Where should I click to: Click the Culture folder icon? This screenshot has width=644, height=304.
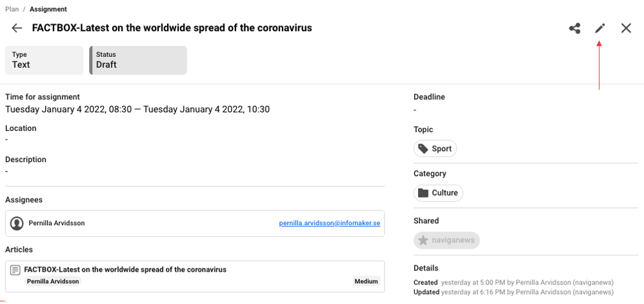[423, 193]
